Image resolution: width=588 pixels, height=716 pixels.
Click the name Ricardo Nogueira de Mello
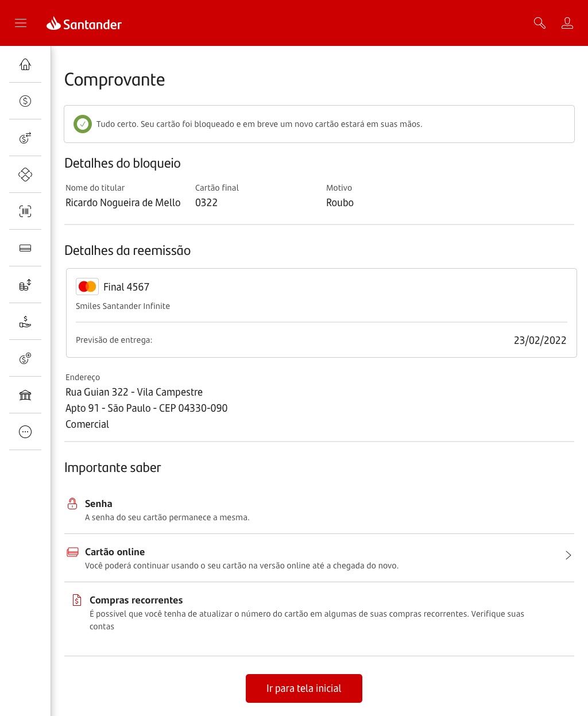pyautogui.click(x=123, y=203)
